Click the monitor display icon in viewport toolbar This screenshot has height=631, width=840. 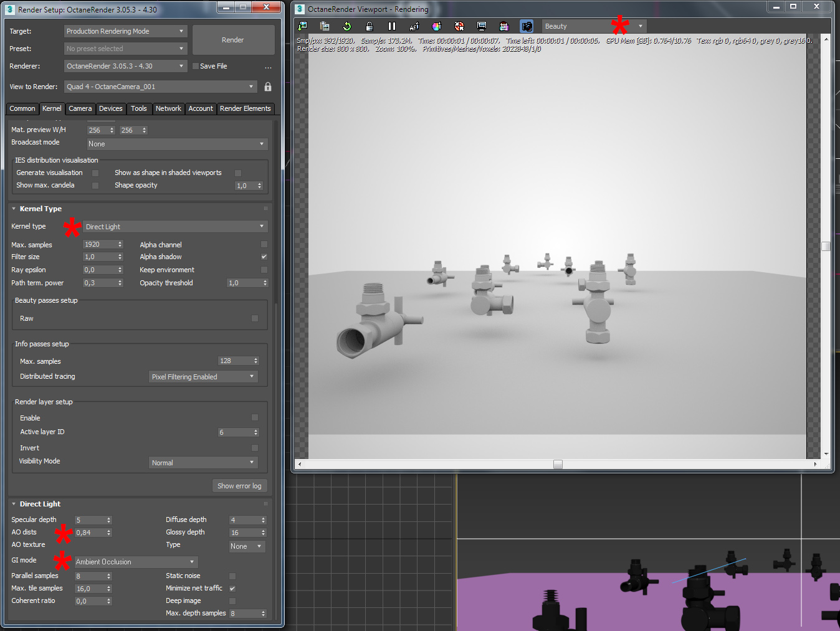[x=482, y=26]
